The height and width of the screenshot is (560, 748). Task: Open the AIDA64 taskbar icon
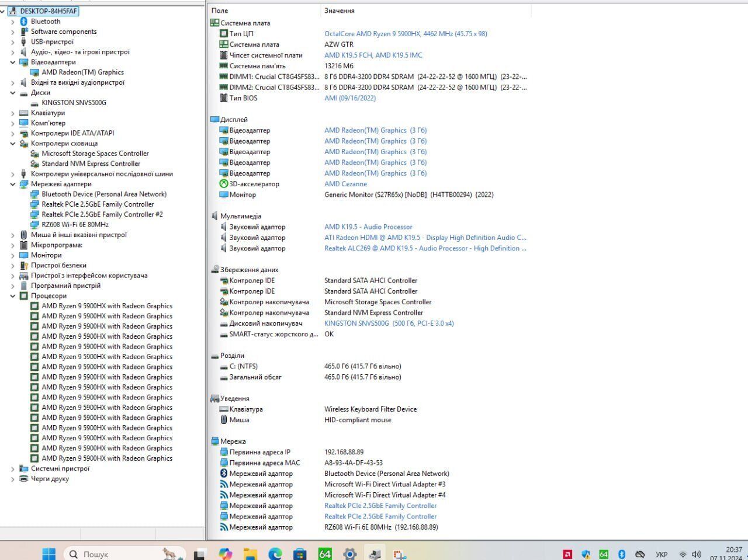(325, 554)
